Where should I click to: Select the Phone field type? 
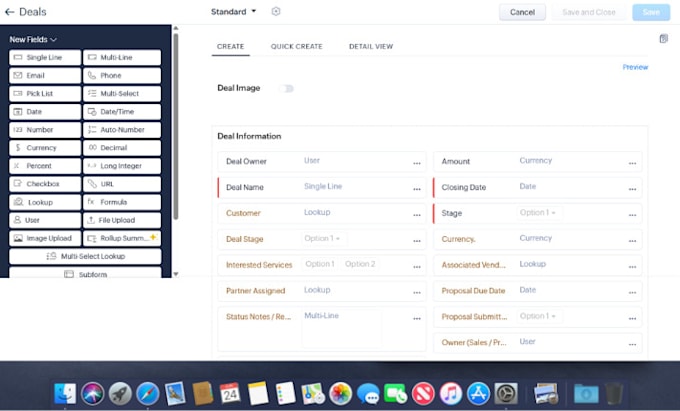click(122, 75)
